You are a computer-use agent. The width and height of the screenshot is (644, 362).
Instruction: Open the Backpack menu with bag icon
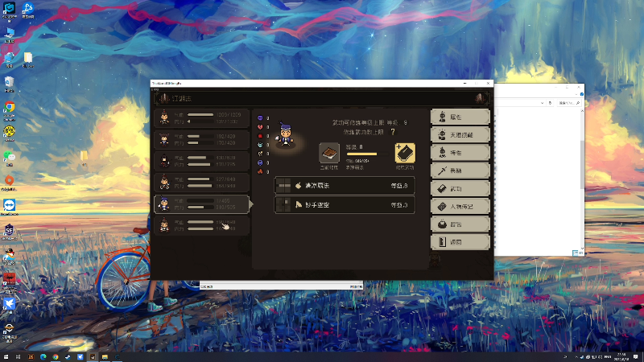click(x=460, y=224)
